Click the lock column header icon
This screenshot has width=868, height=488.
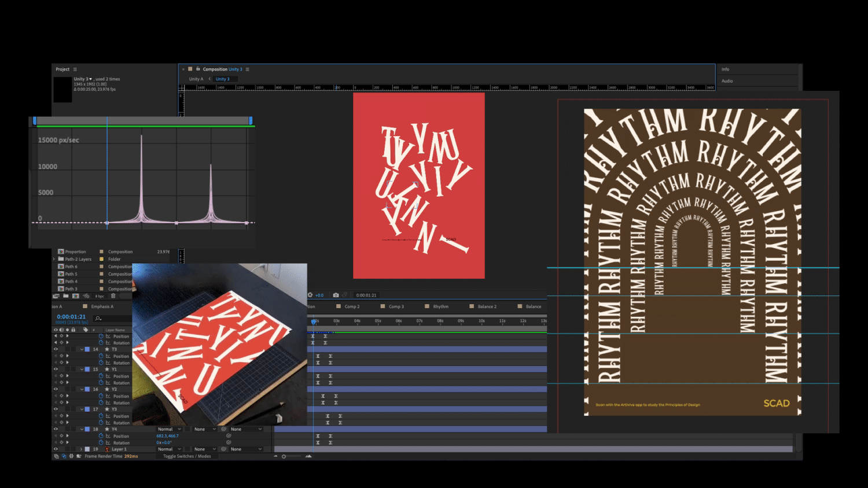pos(73,330)
